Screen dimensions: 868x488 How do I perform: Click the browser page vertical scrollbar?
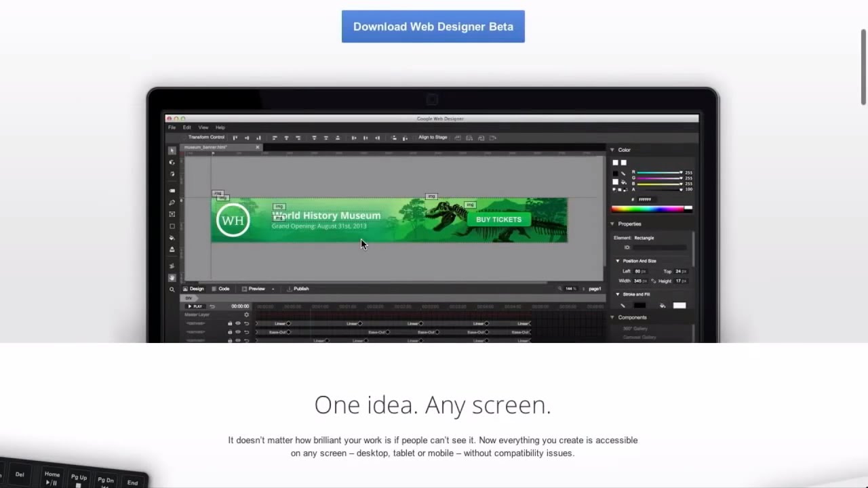click(863, 68)
